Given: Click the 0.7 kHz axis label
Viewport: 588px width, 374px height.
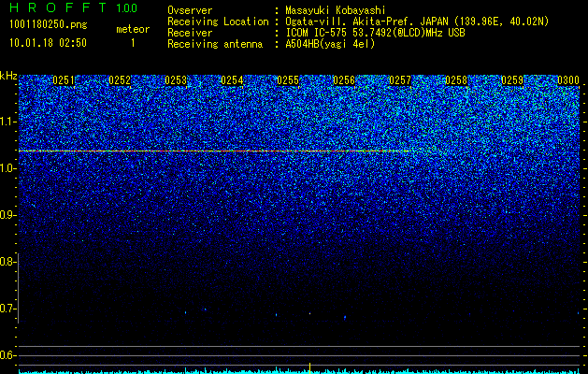Looking at the screenshot, I should (7, 309).
